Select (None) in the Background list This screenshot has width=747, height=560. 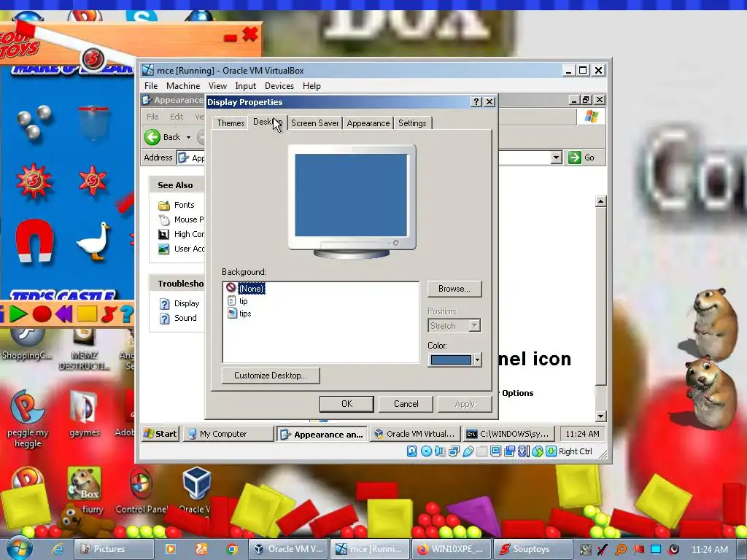click(x=251, y=289)
